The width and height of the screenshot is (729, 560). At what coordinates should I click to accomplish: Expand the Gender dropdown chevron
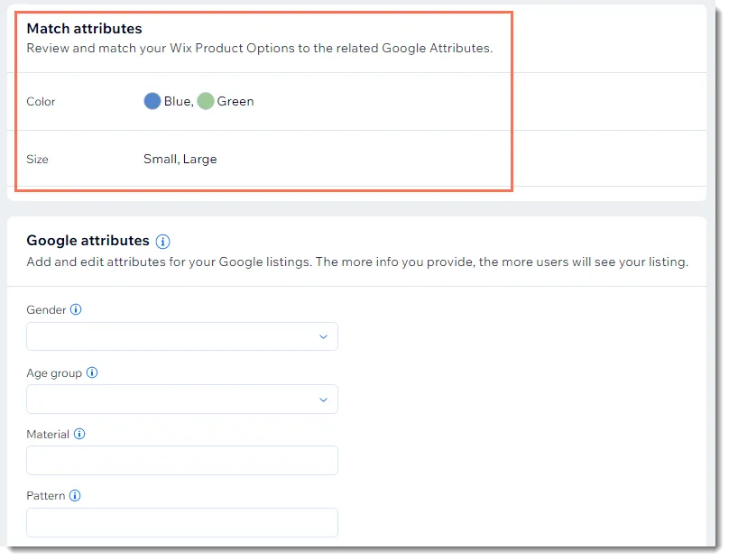click(x=323, y=336)
